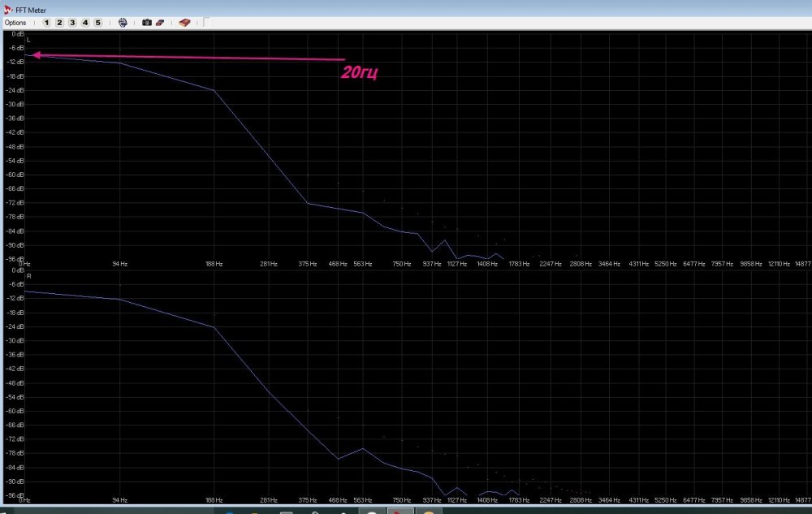Click the L channel label

[x=28, y=40]
